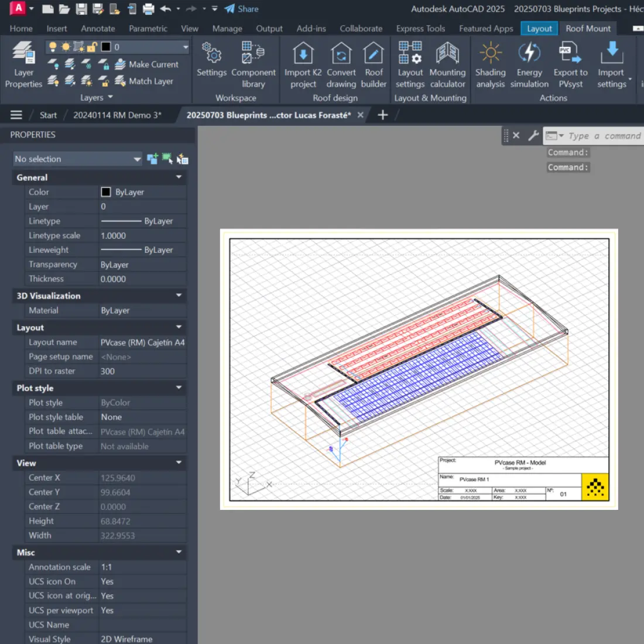Open the No selection dropdown
The width and height of the screenshot is (644, 644).
click(136, 159)
